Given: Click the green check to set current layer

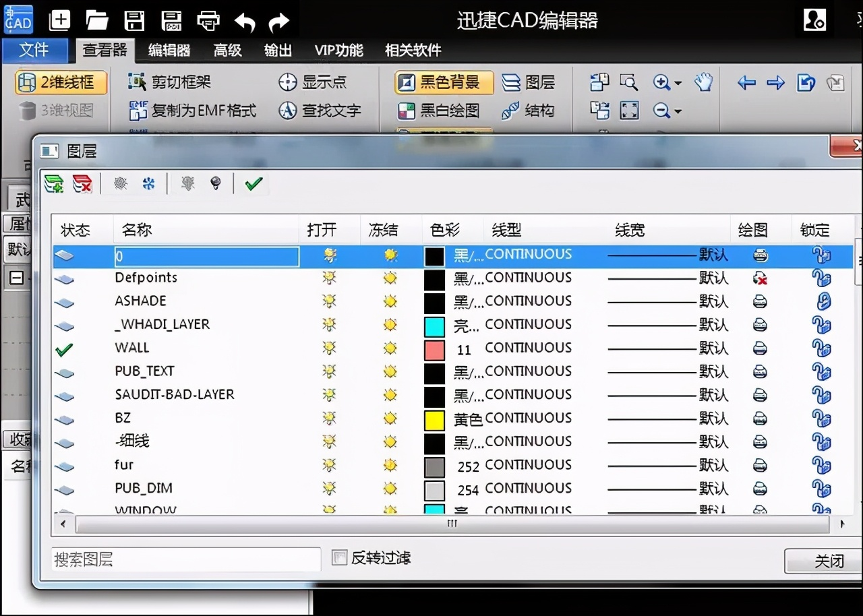Looking at the screenshot, I should pyautogui.click(x=253, y=183).
